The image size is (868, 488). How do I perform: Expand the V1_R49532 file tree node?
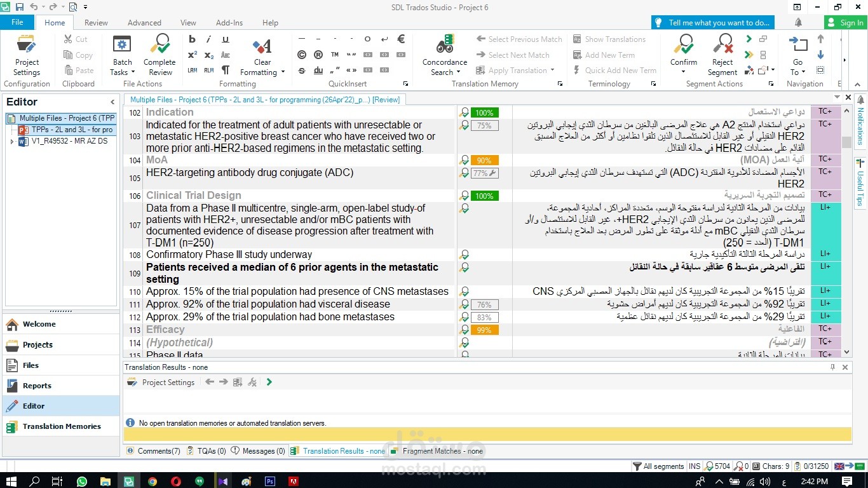tap(12, 141)
